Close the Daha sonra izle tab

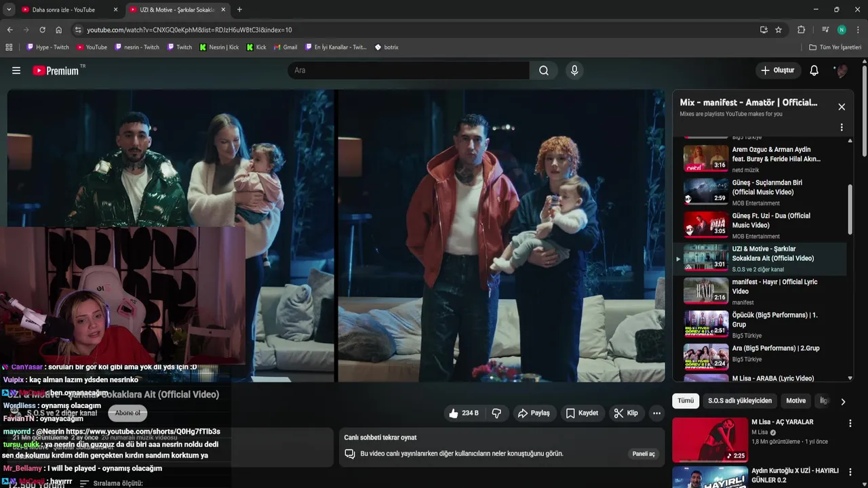(x=115, y=9)
